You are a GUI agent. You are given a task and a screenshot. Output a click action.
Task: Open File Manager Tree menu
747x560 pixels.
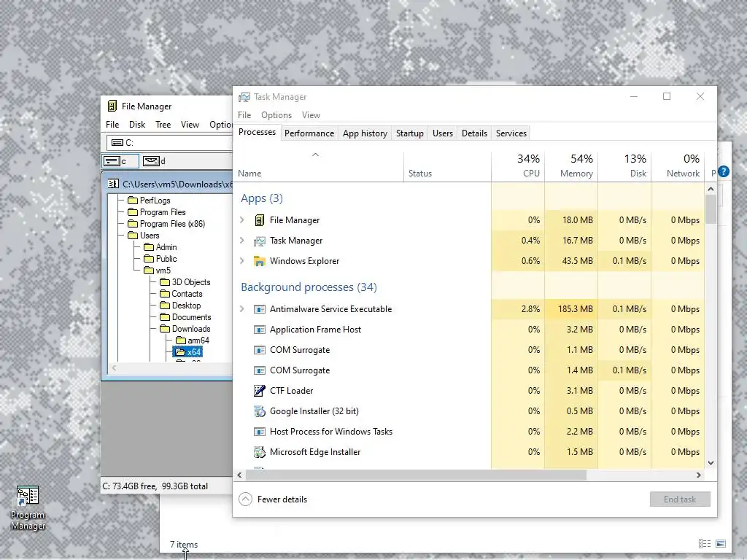click(x=163, y=124)
